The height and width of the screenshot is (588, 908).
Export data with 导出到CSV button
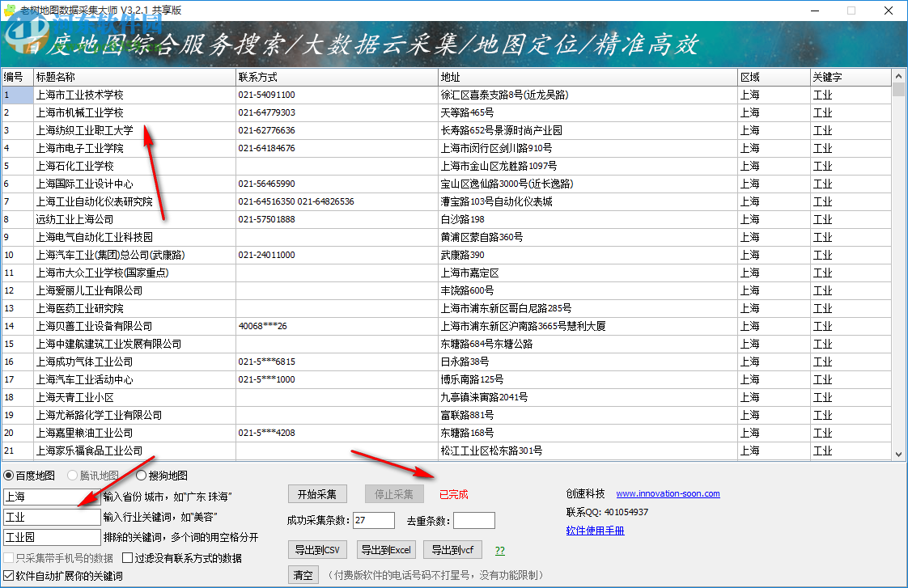pyautogui.click(x=317, y=549)
